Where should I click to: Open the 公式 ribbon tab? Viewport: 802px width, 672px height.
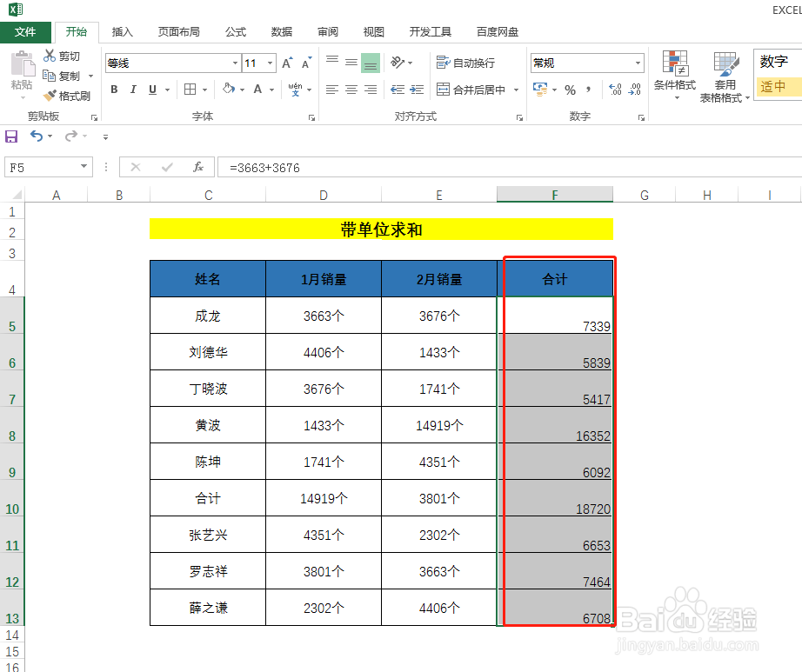(235, 31)
